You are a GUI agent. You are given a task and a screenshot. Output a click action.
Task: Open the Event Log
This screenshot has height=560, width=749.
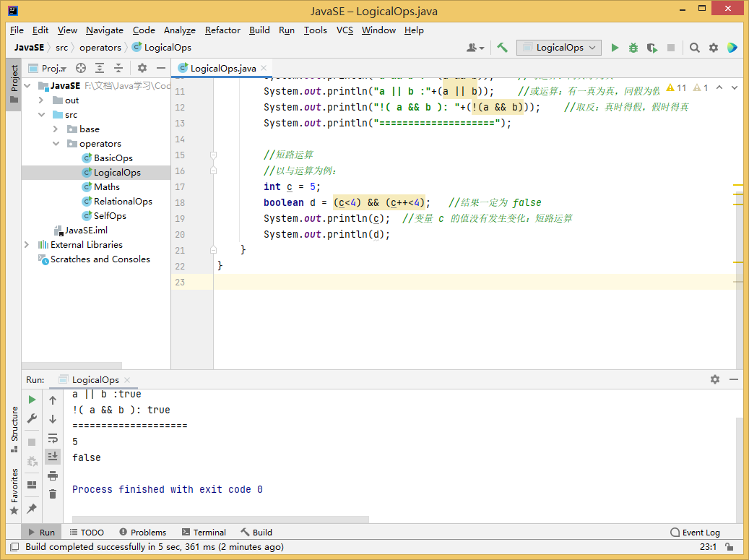click(x=694, y=533)
